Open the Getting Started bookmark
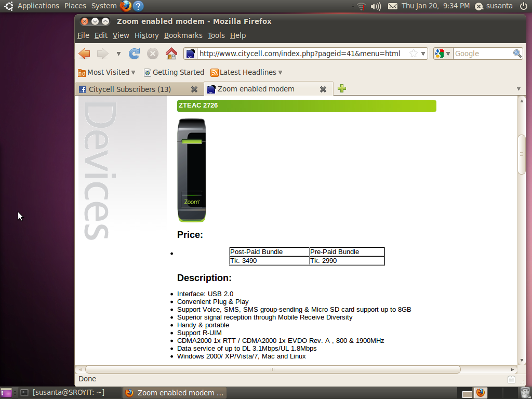This screenshot has height=399, width=532. 174,72
